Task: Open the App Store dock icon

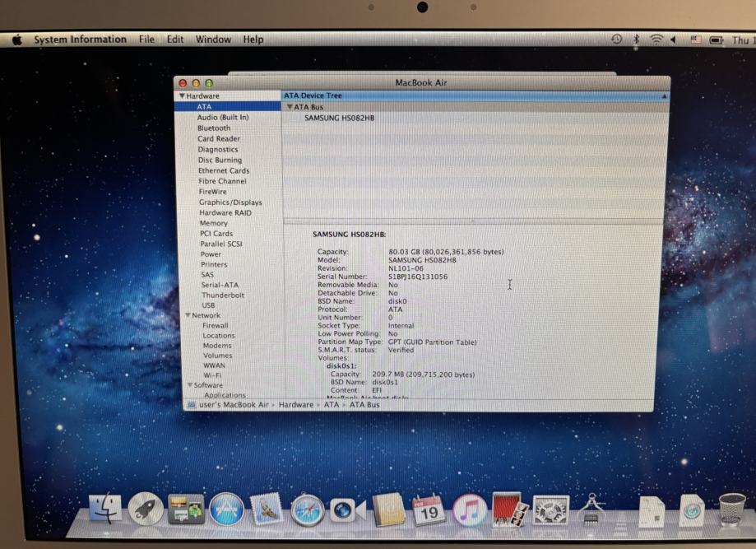Action: tap(226, 509)
